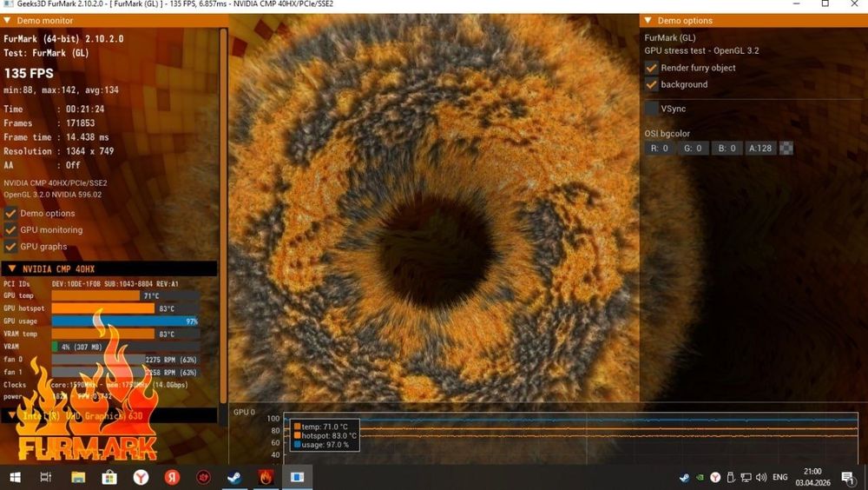Toggle the GPU monitoring checkbox
868x490 pixels.
point(10,229)
